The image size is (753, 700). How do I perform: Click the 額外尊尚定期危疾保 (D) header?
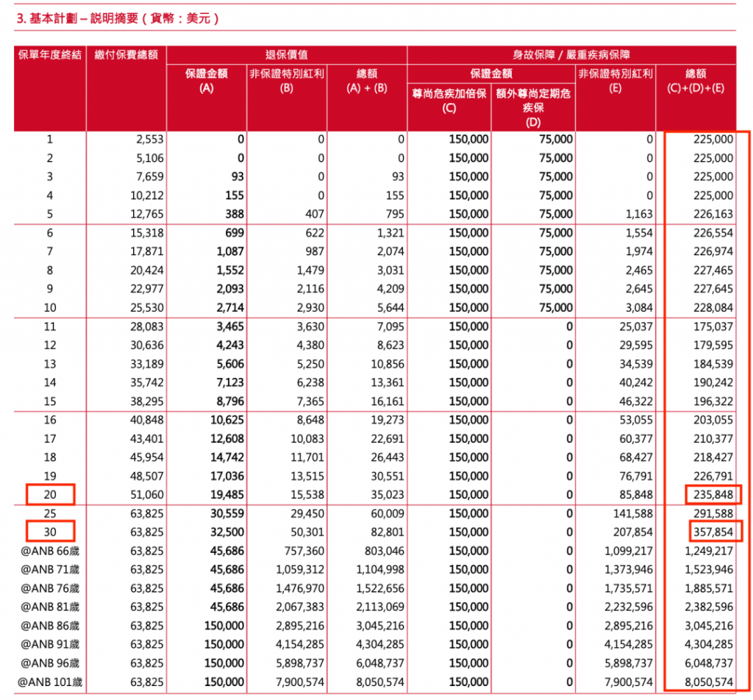coord(533,107)
